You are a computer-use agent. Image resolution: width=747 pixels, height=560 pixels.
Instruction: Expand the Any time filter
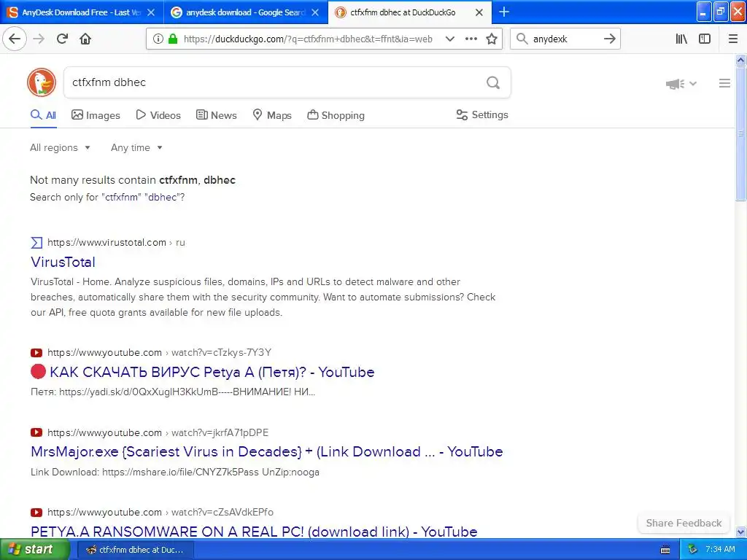136,147
